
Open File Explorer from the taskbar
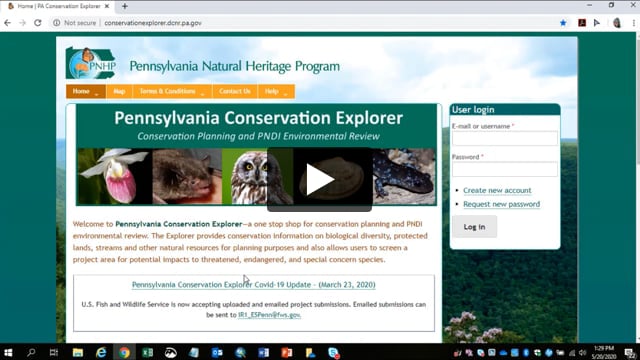click(78, 352)
